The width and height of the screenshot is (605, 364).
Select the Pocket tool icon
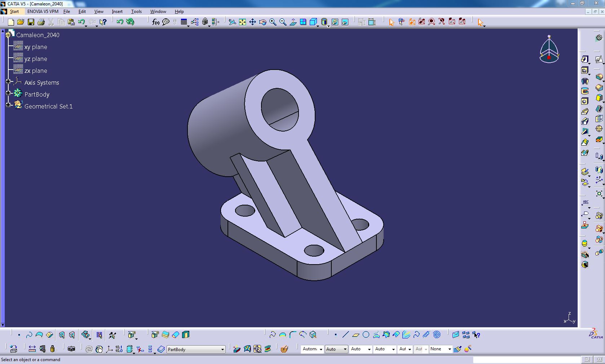pos(584,70)
